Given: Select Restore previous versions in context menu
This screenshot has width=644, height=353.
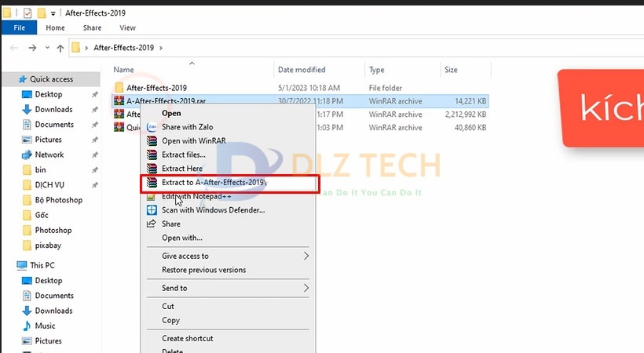Looking at the screenshot, I should coord(203,270).
